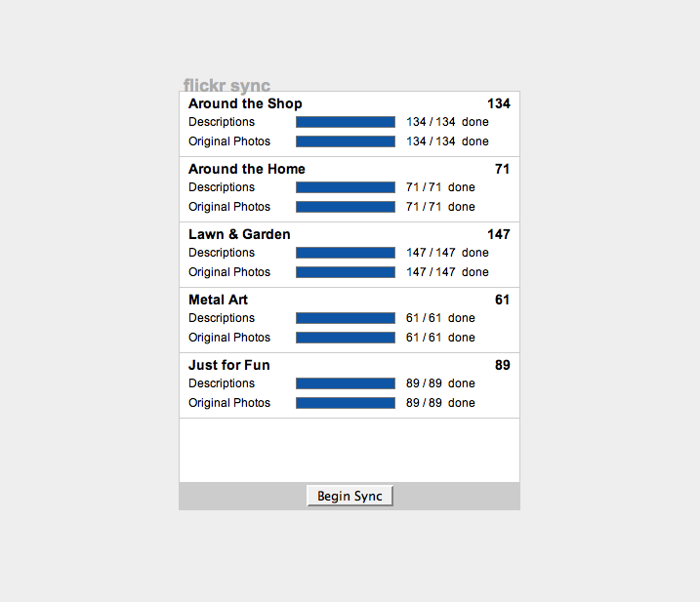Viewport: 700px width, 602px height.
Task: Click the 134 / 134 done Descriptions status
Action: 447,122
